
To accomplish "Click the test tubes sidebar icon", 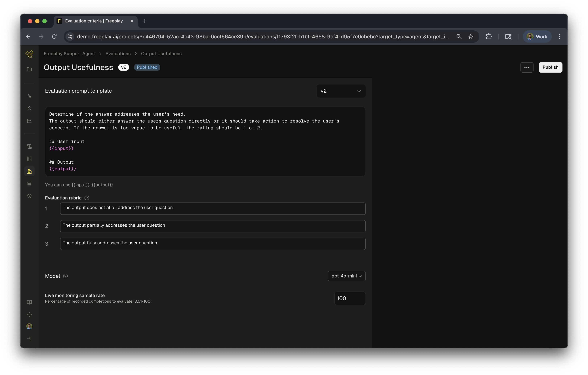I will click(29, 159).
